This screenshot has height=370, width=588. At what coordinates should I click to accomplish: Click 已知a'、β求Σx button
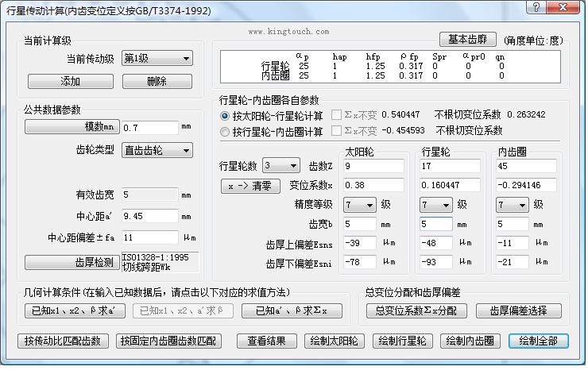[292, 310]
